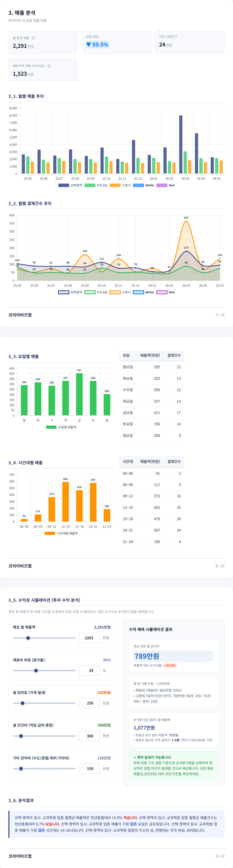Viewport: 233px width, 868px height.
Task: Click the 흑자 달성이 가능합니다 notice heading
Action: [x=152, y=757]
